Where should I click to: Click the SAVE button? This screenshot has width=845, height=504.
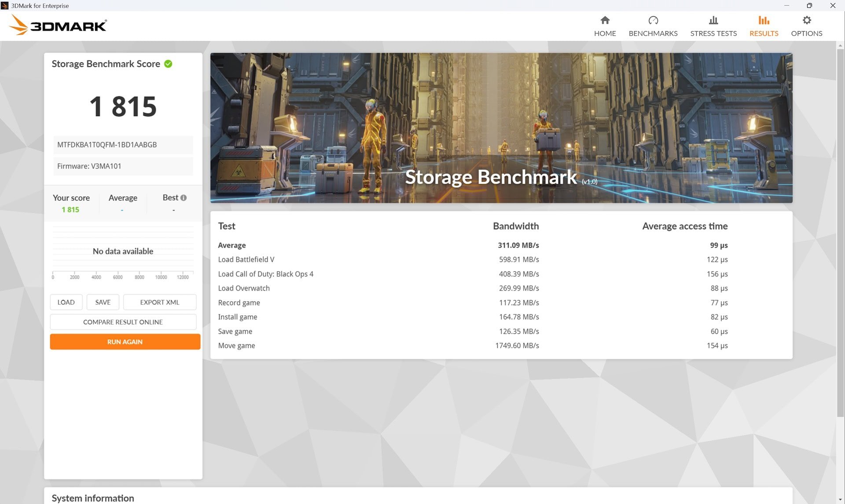pos(103,302)
